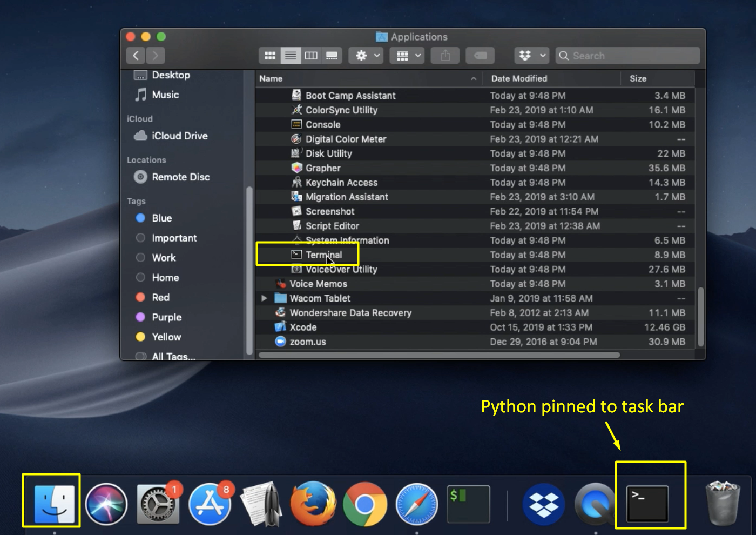The image size is (756, 535).
Task: Open the Action gear dropdown
Action: point(366,55)
